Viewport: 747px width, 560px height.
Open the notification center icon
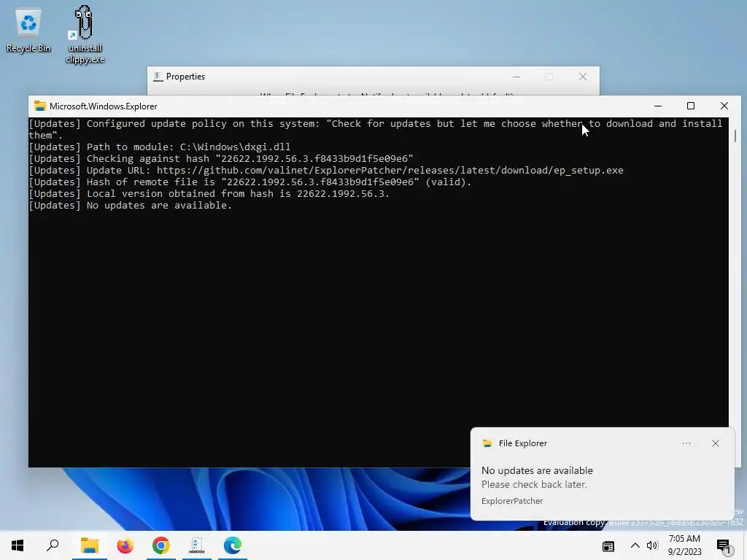(724, 546)
